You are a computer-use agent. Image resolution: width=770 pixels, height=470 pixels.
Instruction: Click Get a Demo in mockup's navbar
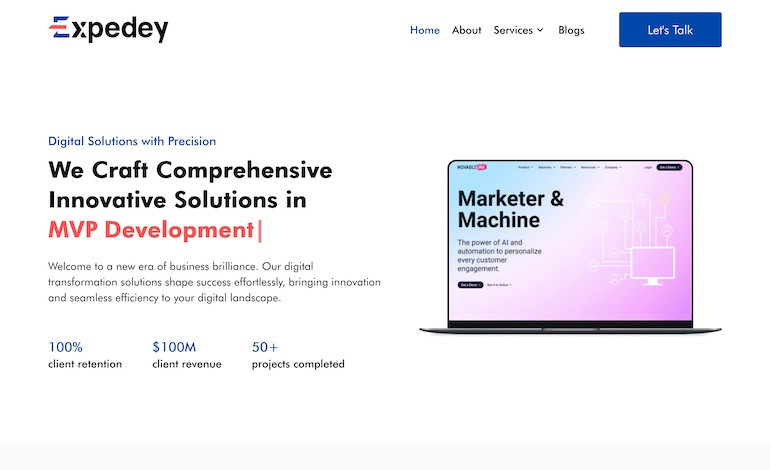(670, 167)
